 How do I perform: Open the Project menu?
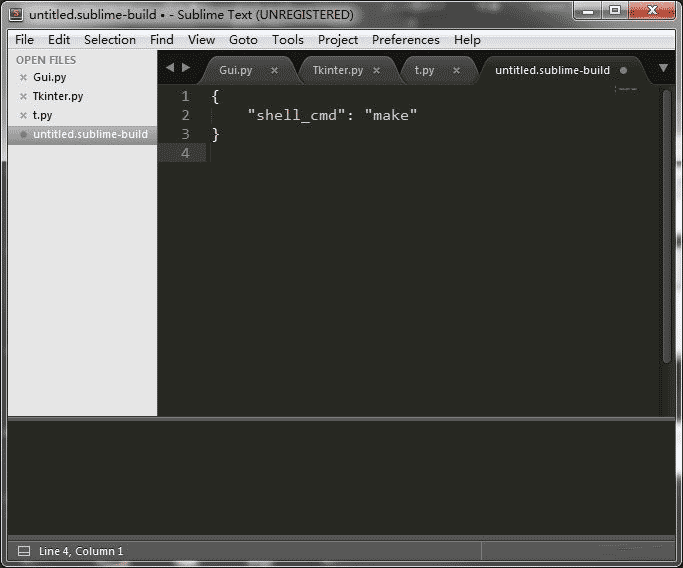click(338, 40)
